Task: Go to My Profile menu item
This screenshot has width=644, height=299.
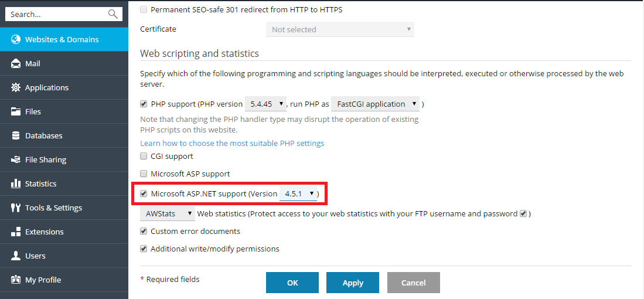Action: (43, 280)
